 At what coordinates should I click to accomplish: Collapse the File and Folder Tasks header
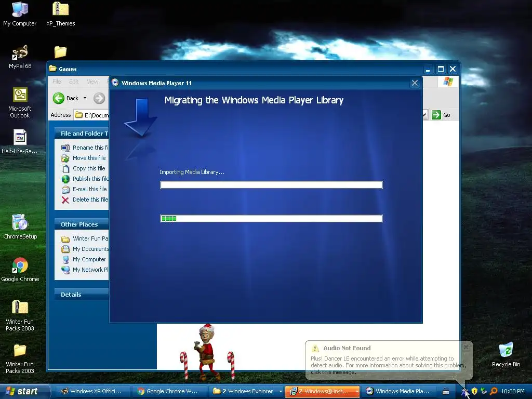click(x=82, y=134)
